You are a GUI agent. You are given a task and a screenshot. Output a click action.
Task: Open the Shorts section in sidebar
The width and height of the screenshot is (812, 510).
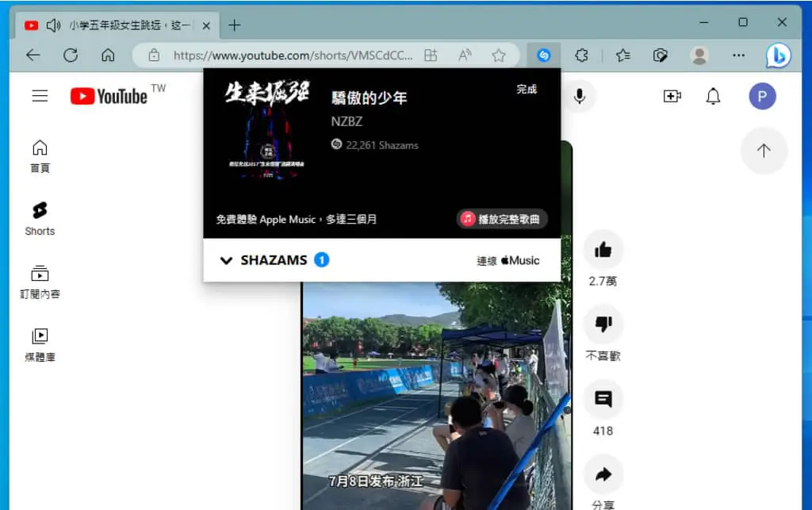40,218
